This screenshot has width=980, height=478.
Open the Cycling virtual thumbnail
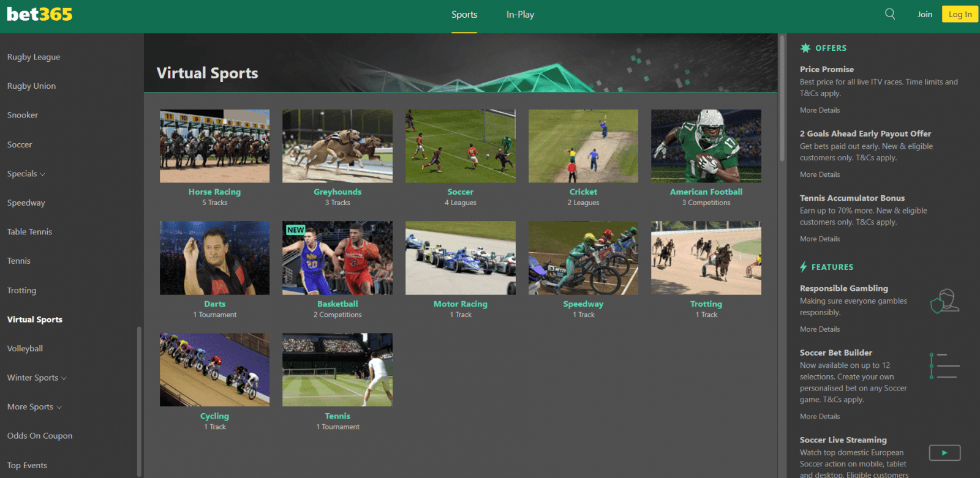pyautogui.click(x=214, y=370)
